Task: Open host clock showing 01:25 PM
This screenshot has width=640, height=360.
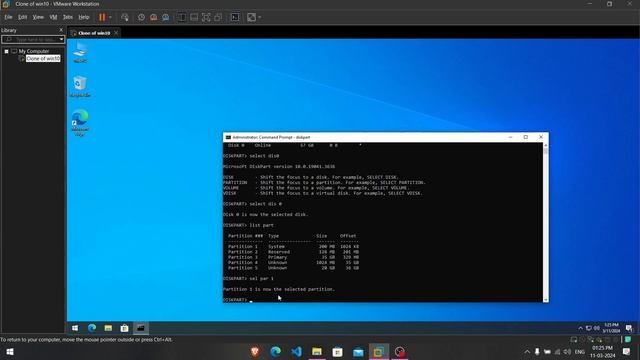Action: pos(602,351)
